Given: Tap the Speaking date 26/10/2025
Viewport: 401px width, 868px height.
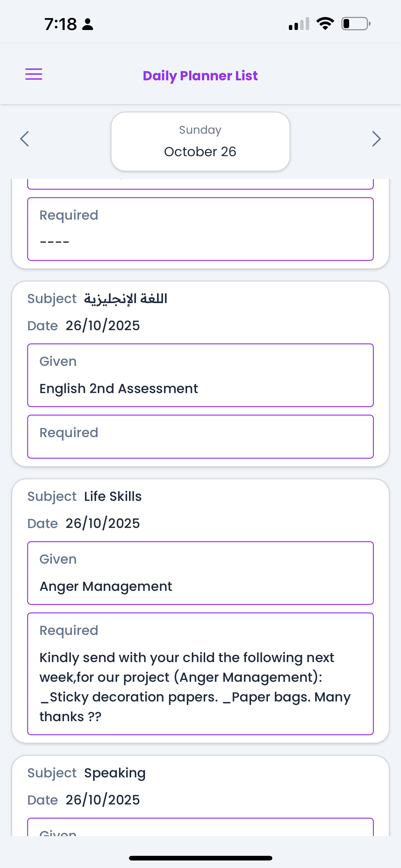Looking at the screenshot, I should coord(102,800).
